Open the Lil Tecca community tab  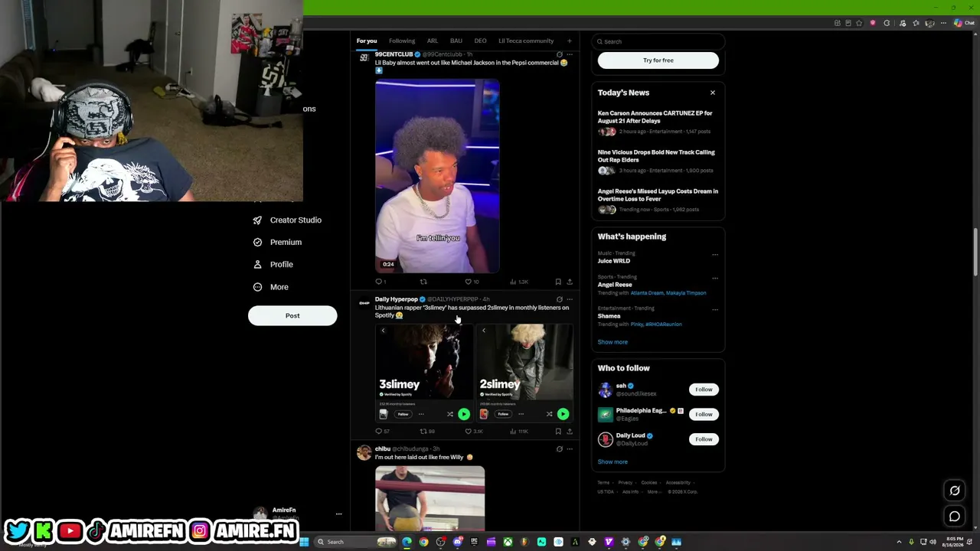pyautogui.click(x=526, y=41)
